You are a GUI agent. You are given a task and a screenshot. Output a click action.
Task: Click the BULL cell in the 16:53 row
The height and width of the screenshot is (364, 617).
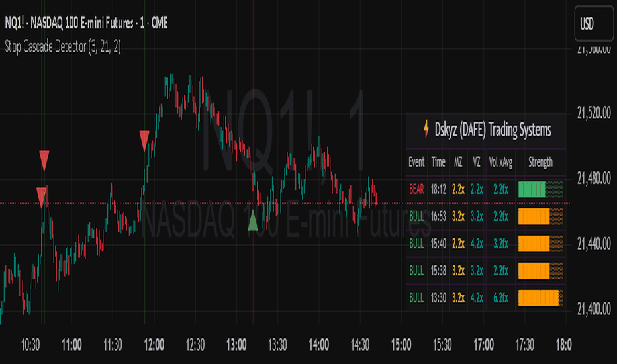tap(416, 217)
